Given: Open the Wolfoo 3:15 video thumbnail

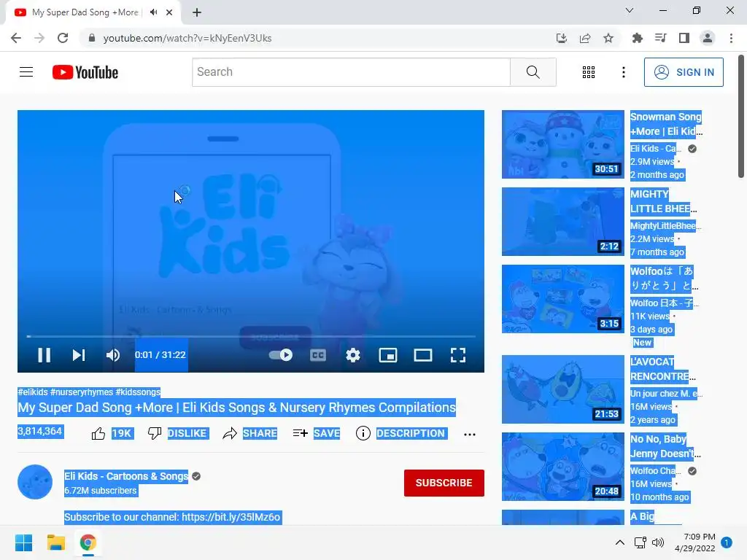Looking at the screenshot, I should click(x=563, y=299).
